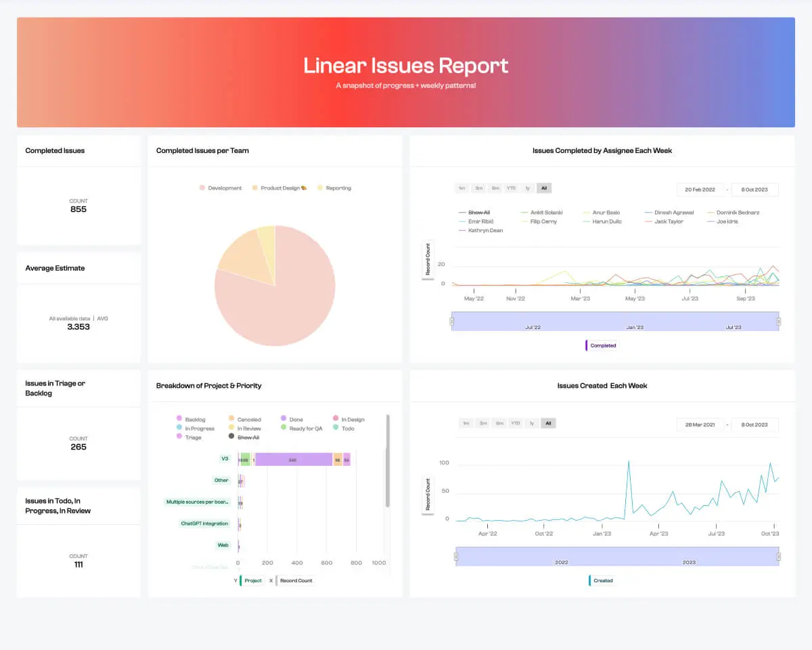This screenshot has width=812, height=650.
Task: Switch to the YTD range on the assignee chart
Action: (x=511, y=188)
